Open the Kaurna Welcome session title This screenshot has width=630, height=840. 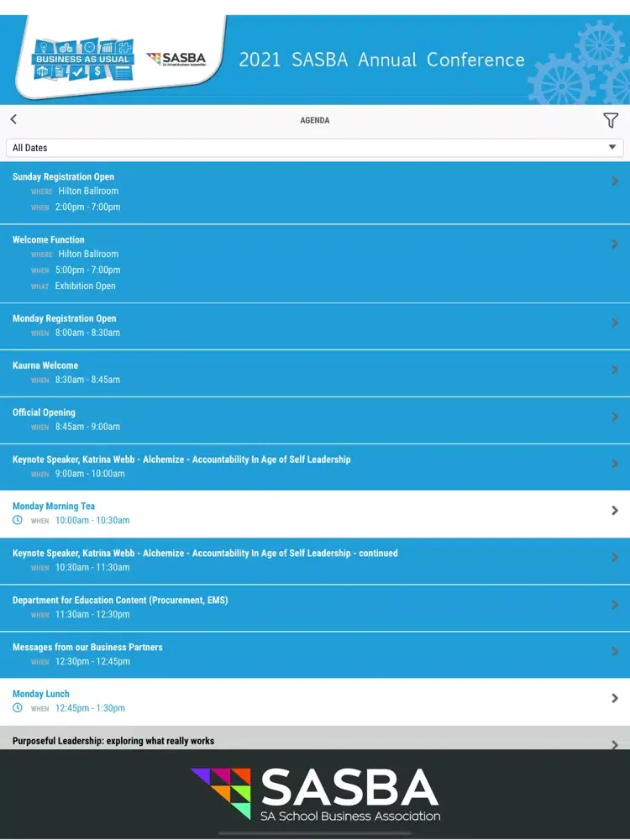[x=45, y=365]
